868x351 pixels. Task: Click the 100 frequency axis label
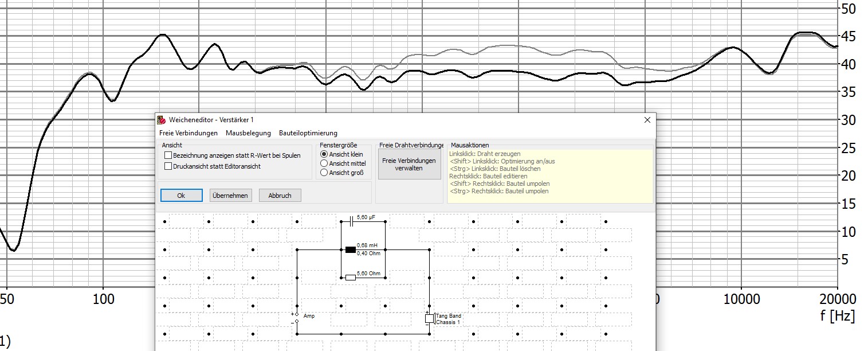click(103, 299)
